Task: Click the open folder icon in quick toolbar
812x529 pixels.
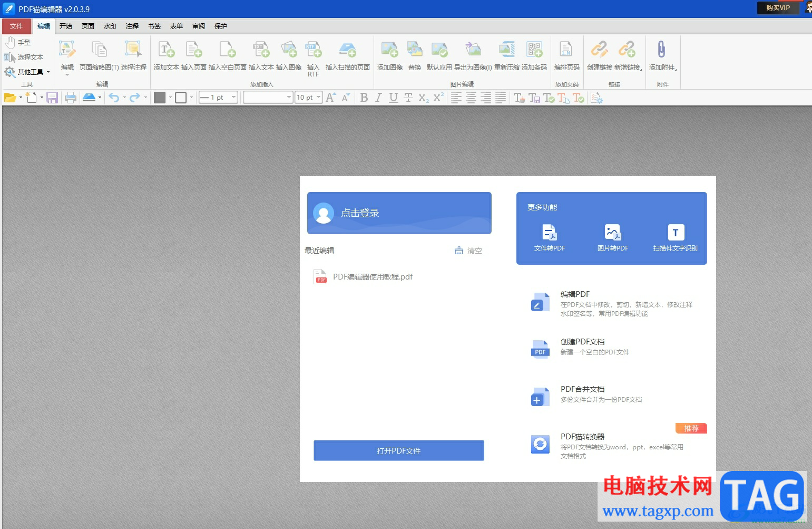Action: [x=10, y=98]
